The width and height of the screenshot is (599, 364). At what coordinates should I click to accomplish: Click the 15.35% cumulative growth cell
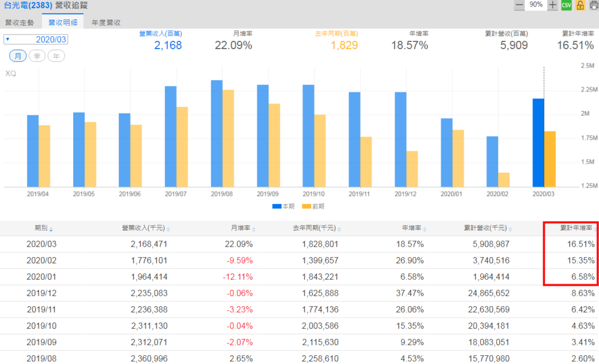tap(581, 261)
